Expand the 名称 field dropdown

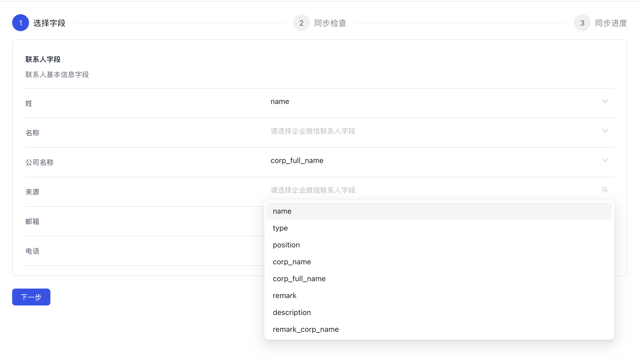605,131
